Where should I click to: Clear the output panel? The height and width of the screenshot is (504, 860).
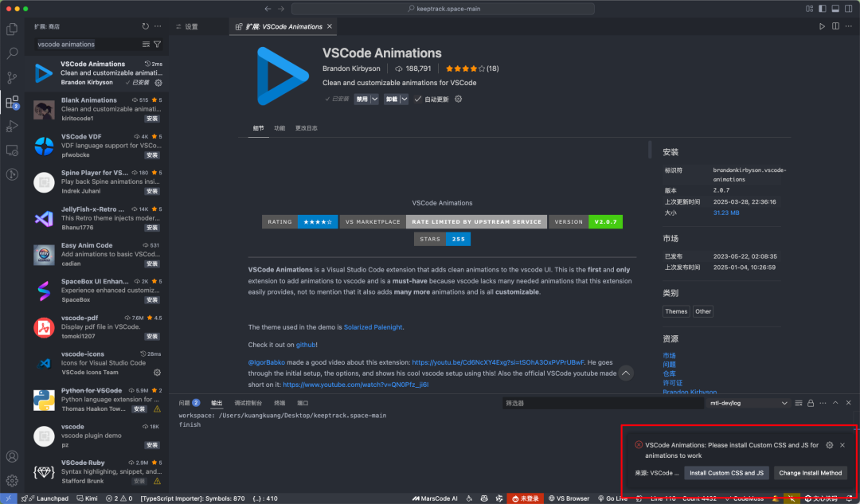tap(799, 403)
